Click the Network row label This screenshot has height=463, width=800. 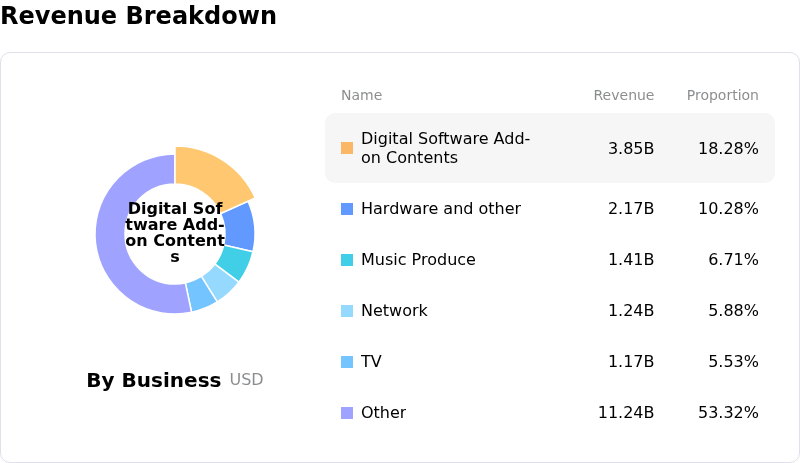pos(394,311)
